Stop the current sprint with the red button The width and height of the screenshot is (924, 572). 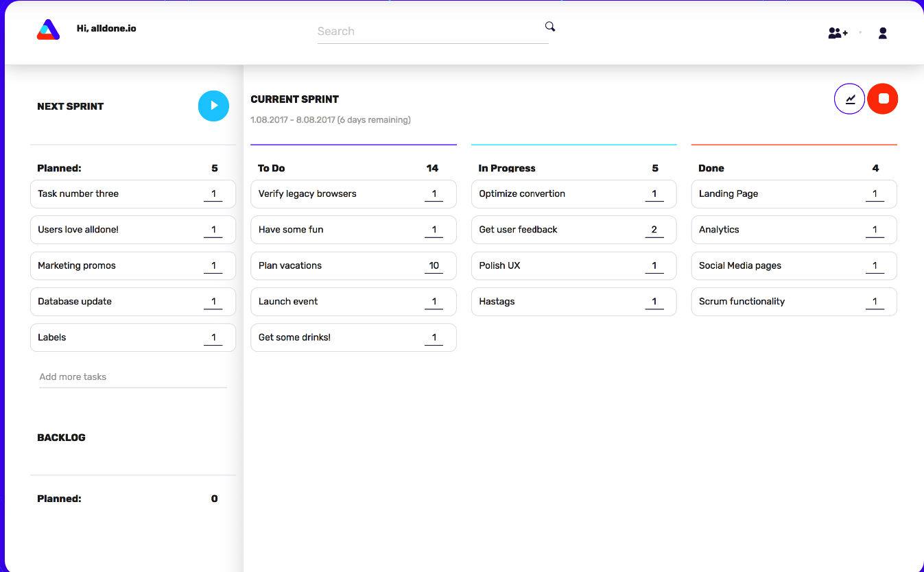[x=883, y=99]
